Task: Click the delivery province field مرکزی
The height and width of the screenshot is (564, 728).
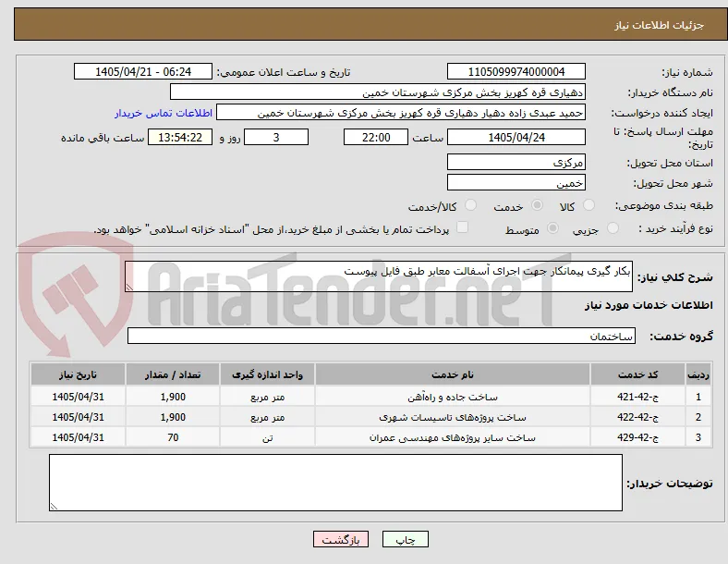Action: (x=516, y=162)
